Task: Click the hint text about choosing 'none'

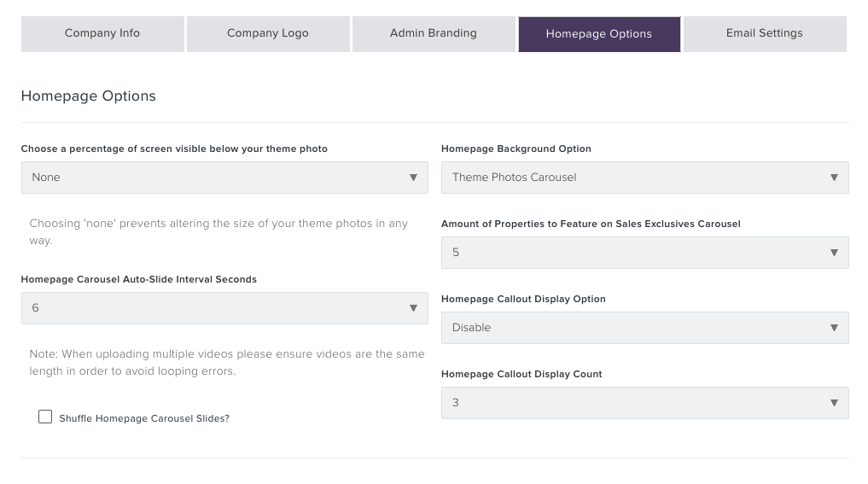Action: [x=218, y=231]
